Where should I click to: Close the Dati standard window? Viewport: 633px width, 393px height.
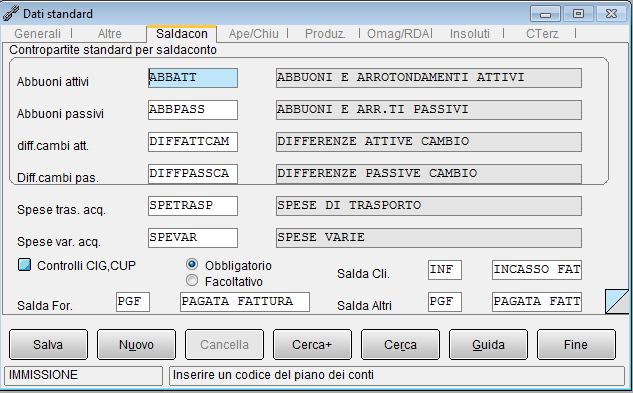612,14
